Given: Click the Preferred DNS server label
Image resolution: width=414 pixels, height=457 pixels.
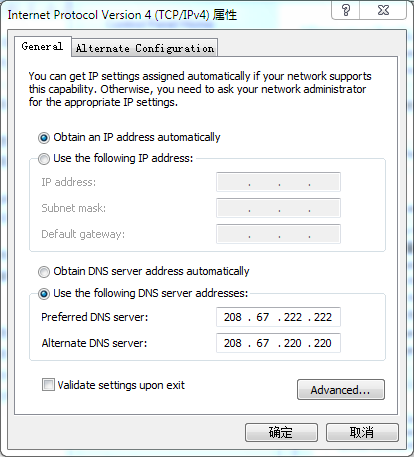Looking at the screenshot, I should coord(95,317).
